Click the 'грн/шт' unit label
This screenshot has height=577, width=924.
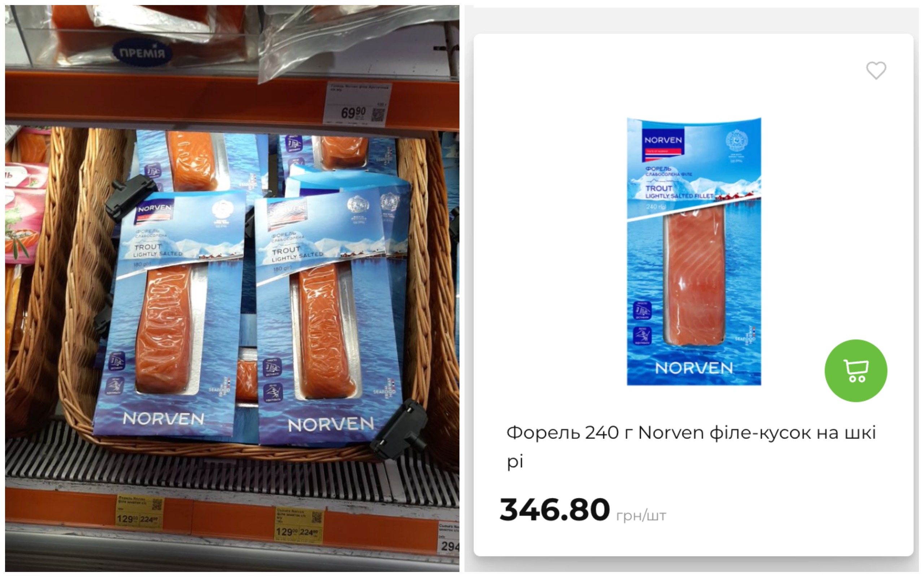[x=641, y=516]
